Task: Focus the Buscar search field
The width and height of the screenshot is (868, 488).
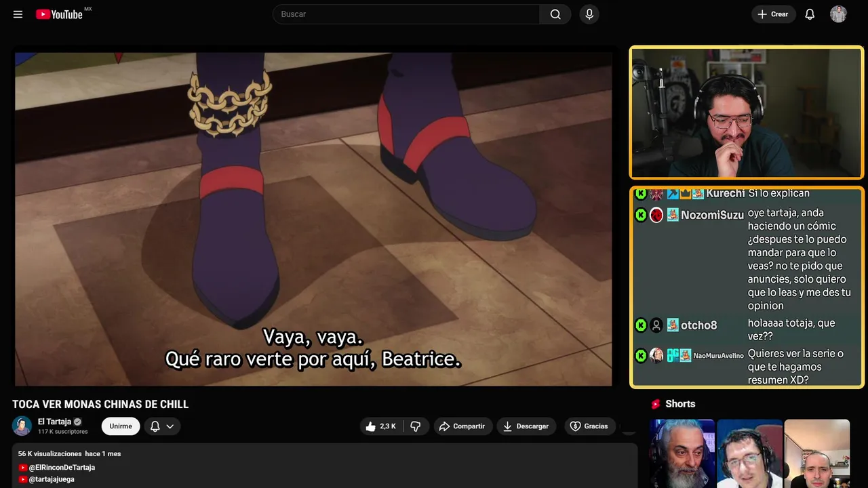Action: click(406, 14)
